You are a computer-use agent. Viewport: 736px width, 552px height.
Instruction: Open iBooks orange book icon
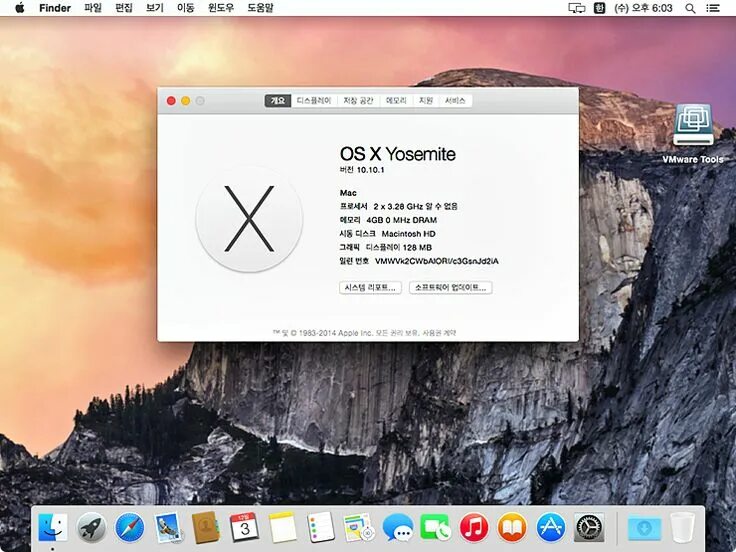click(x=512, y=528)
